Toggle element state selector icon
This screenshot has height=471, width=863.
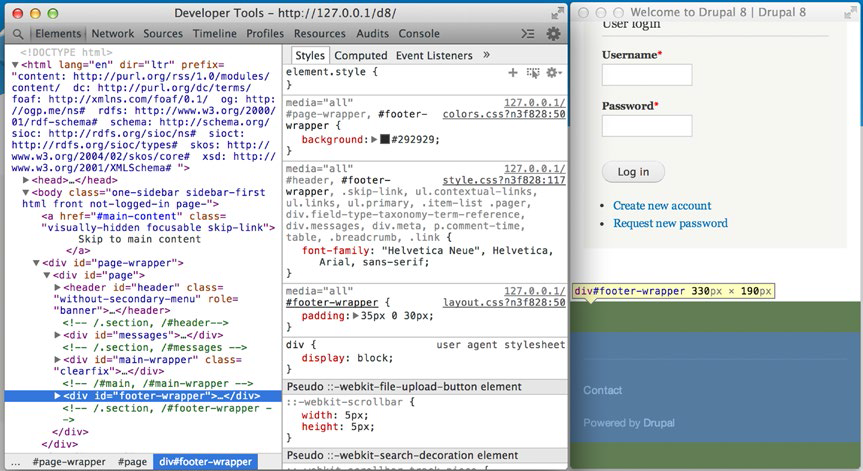pos(533,73)
